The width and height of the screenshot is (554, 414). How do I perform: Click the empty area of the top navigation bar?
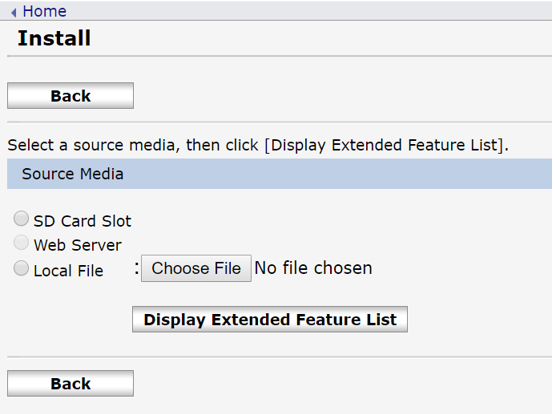307,11
